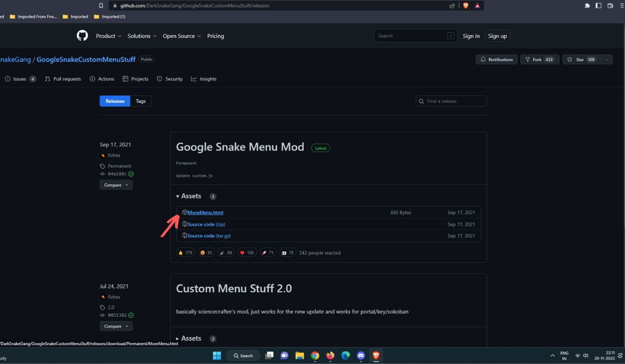
Task: Click the Find a release search field
Action: [x=451, y=101]
